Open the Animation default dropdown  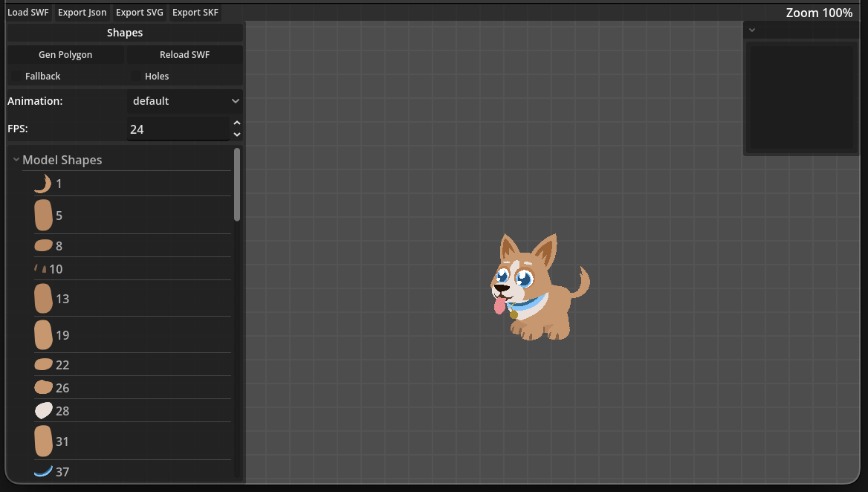click(185, 101)
